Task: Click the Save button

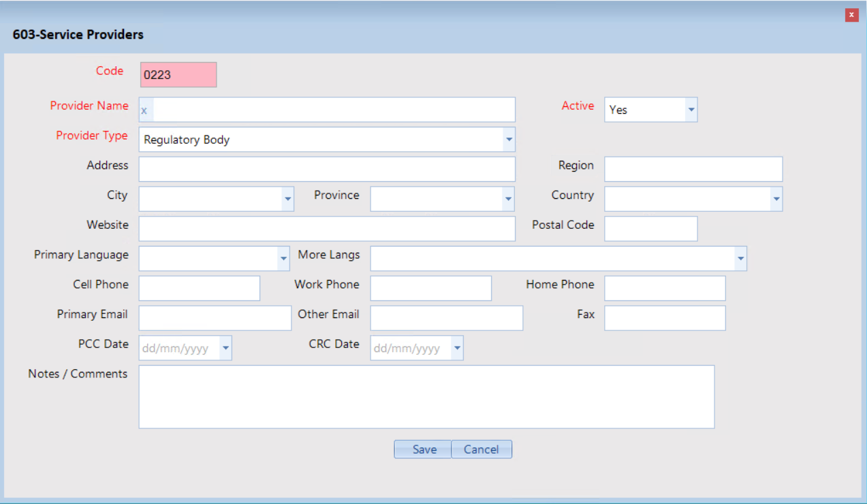Action: [423, 450]
